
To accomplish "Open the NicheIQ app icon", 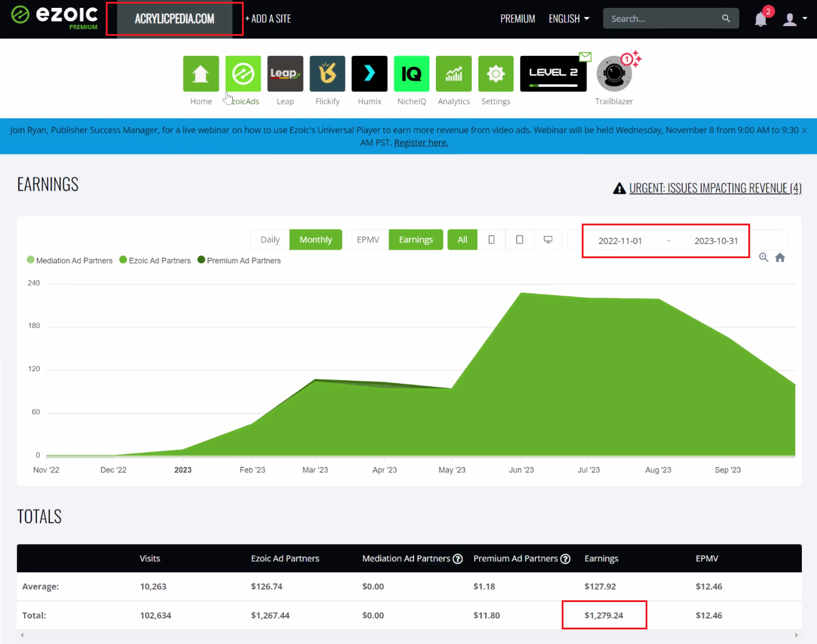I will [412, 74].
